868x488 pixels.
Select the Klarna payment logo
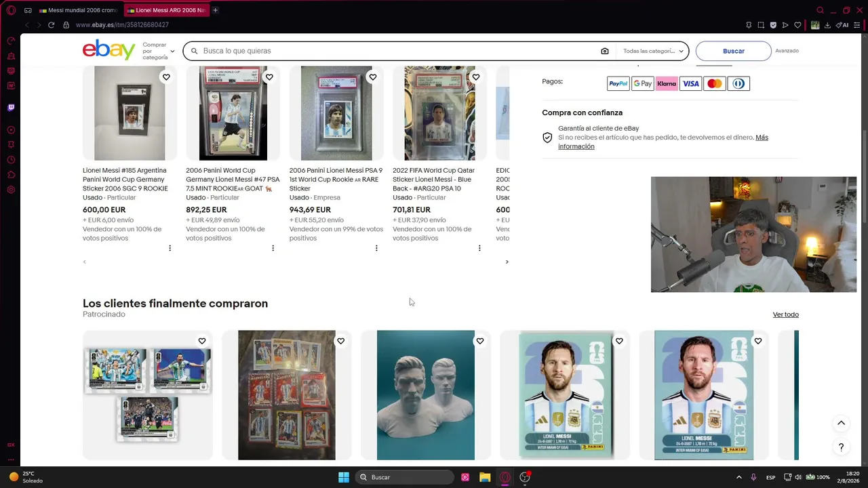[667, 83]
